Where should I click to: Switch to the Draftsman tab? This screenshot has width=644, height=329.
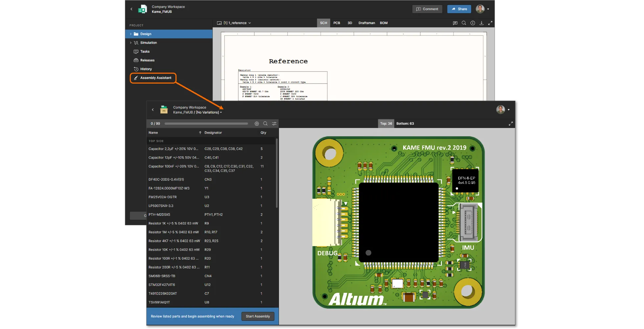click(367, 23)
